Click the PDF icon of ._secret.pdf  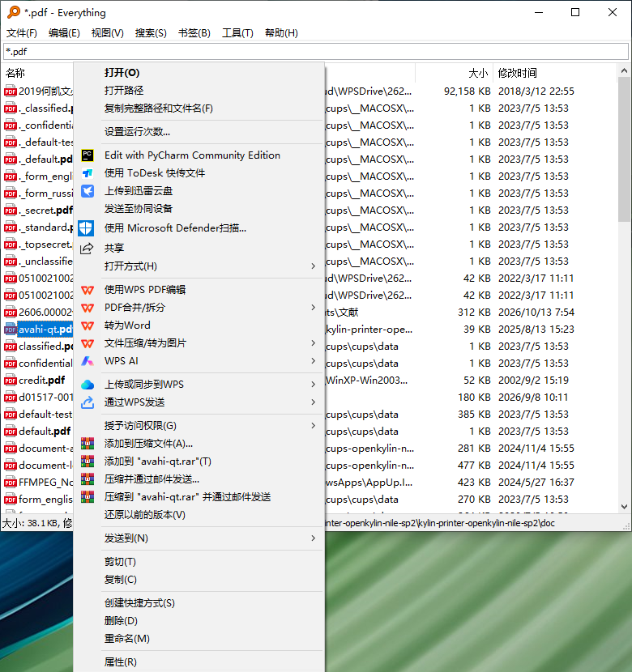click(11, 211)
